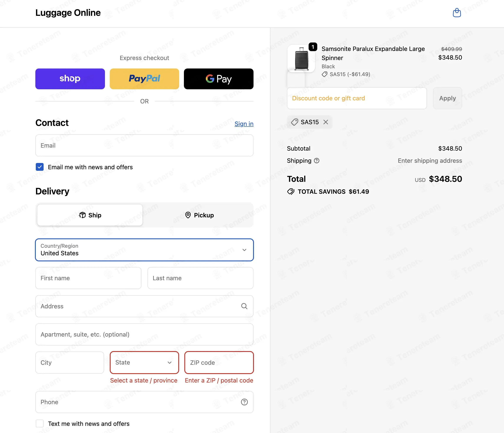Select the Ship delivery tab
Viewport: 504px width, 433px height.
tap(90, 215)
